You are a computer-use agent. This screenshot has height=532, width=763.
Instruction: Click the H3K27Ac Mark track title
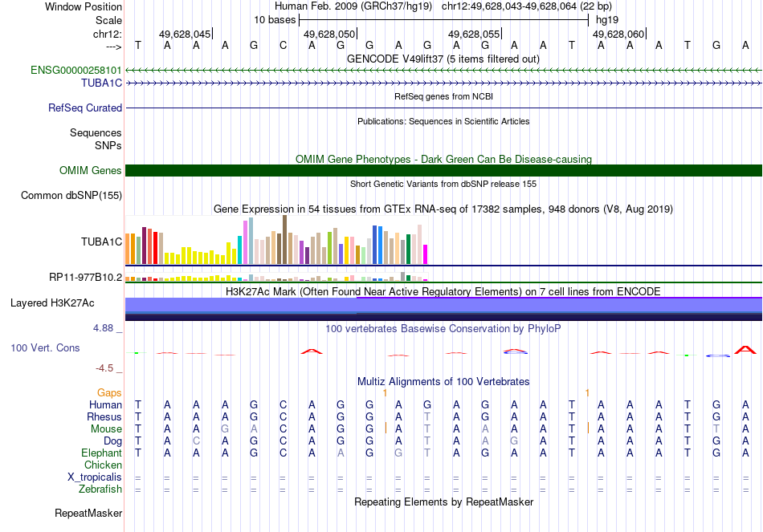443,292
